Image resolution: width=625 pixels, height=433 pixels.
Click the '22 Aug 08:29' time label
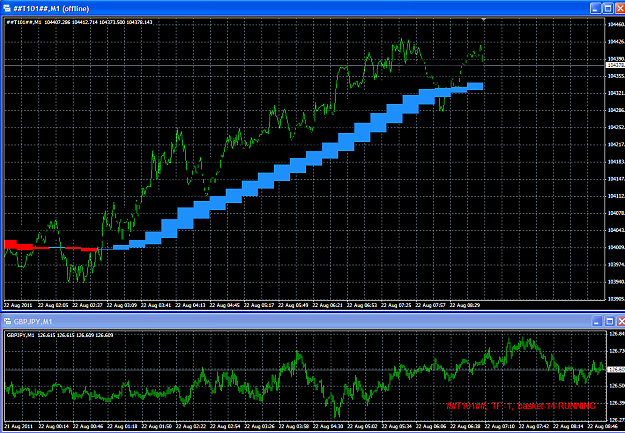point(465,305)
